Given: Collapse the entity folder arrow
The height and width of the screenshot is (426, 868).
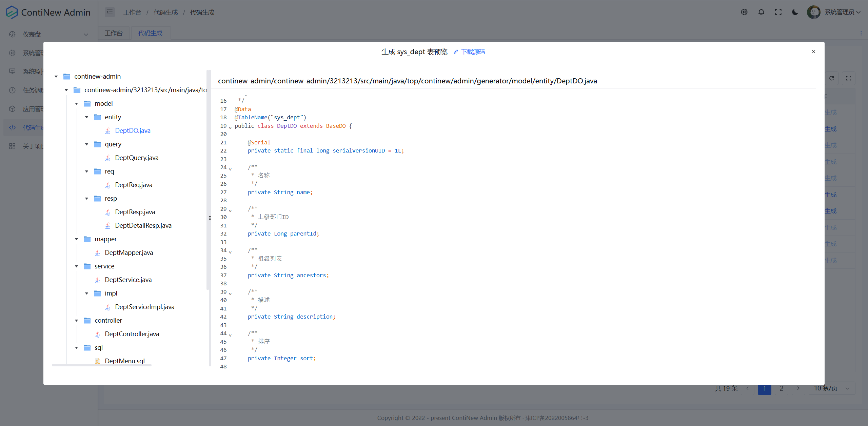Looking at the screenshot, I should [87, 117].
